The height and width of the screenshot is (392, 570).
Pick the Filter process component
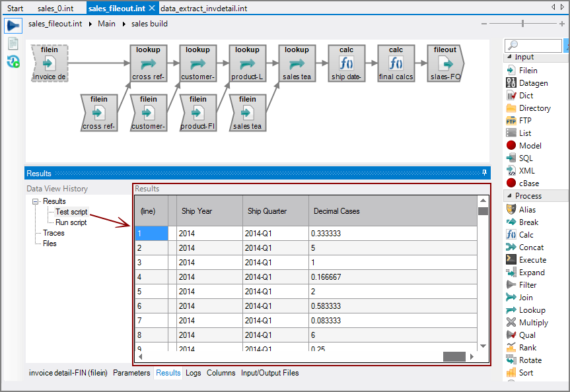coord(528,285)
